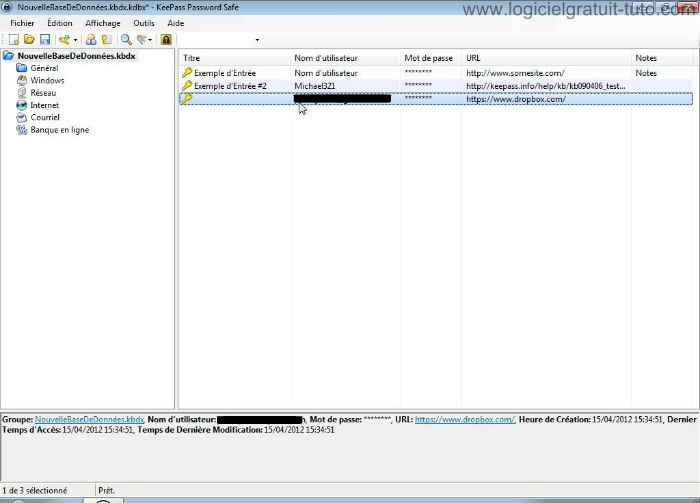Select the Exemple d'Entrée entry
The height and width of the screenshot is (503, 700).
tap(225, 73)
